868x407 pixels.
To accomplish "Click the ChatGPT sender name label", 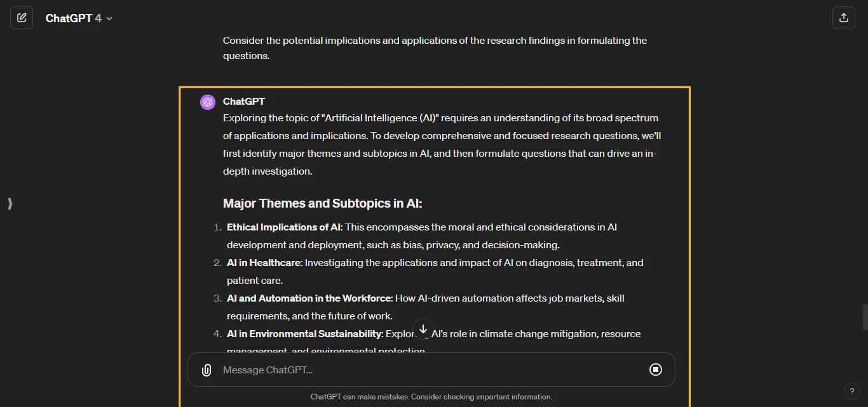I will click(x=243, y=102).
